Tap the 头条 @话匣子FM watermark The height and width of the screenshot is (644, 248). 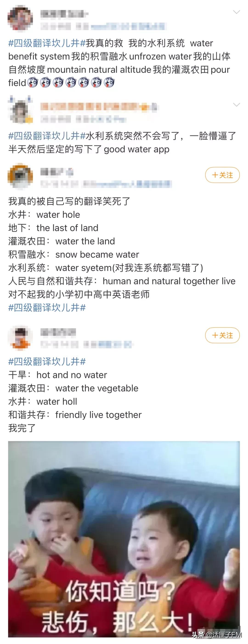coord(217,635)
